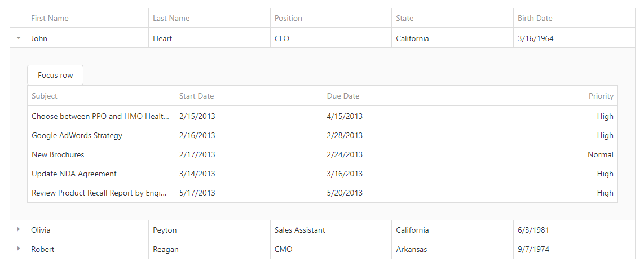Click the Priority column header
Image resolution: width=644 pixels, height=266 pixels.
click(x=601, y=96)
